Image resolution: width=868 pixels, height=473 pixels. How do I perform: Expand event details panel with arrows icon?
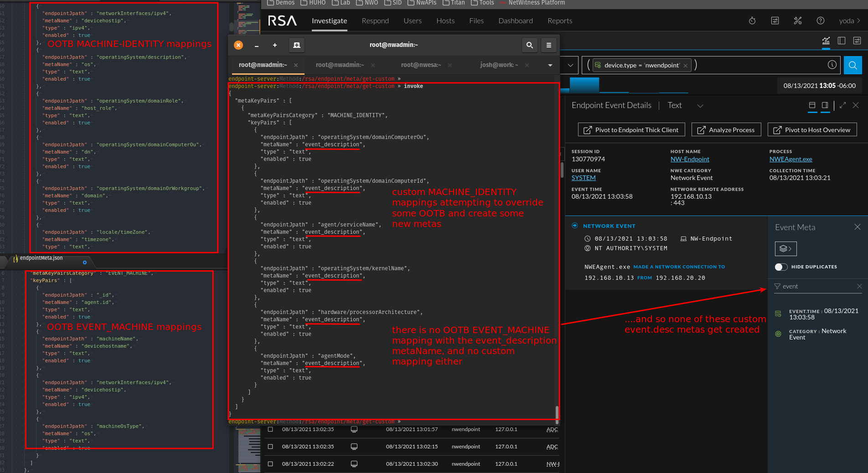tap(842, 105)
